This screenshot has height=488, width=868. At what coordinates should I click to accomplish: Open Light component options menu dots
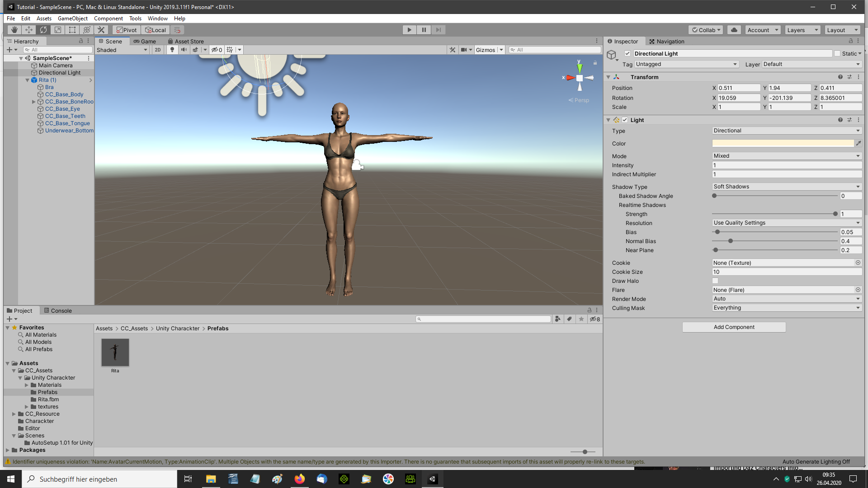pos(859,120)
